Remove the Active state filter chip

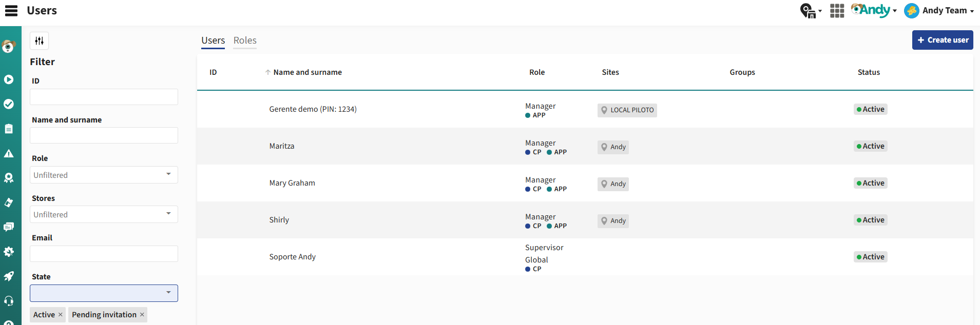(61, 315)
